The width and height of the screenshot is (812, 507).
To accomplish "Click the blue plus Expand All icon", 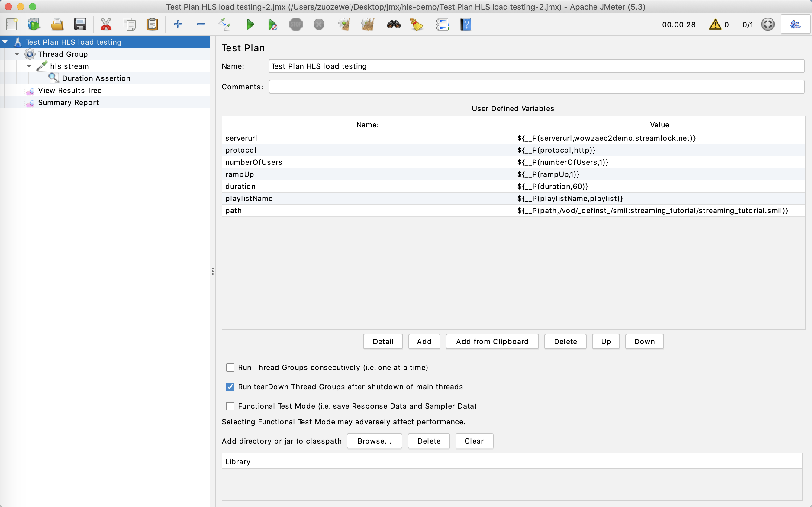I will [178, 24].
